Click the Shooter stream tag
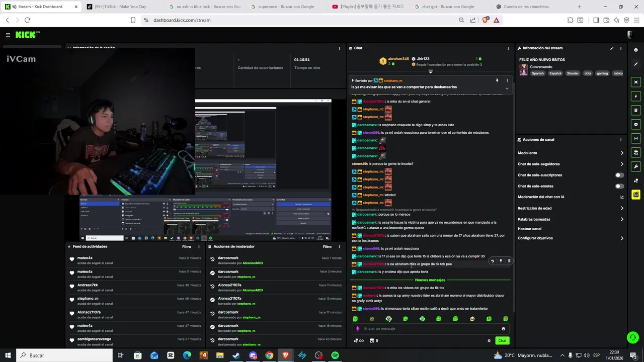Screen dimensions: 644x362 [573, 73]
